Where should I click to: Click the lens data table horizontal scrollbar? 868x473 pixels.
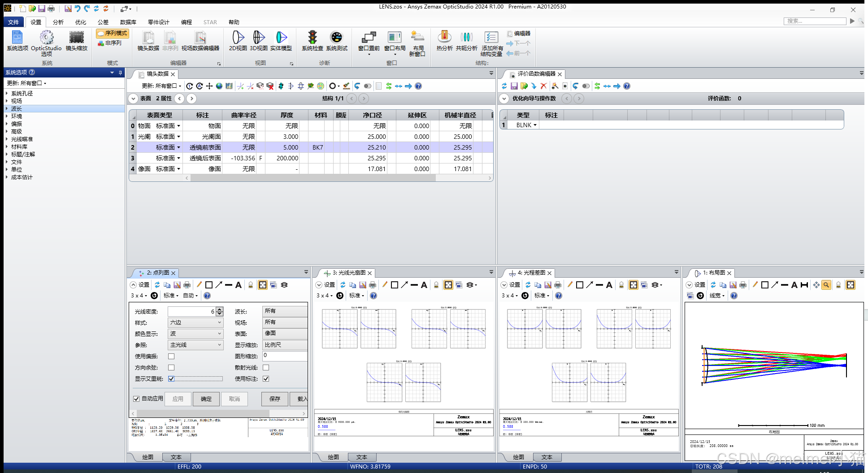pos(312,178)
